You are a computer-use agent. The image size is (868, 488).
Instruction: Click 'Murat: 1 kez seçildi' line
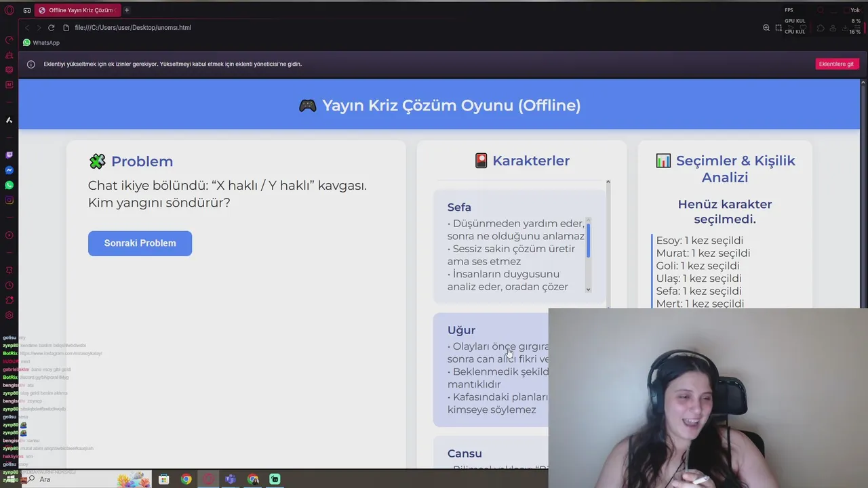703,253
